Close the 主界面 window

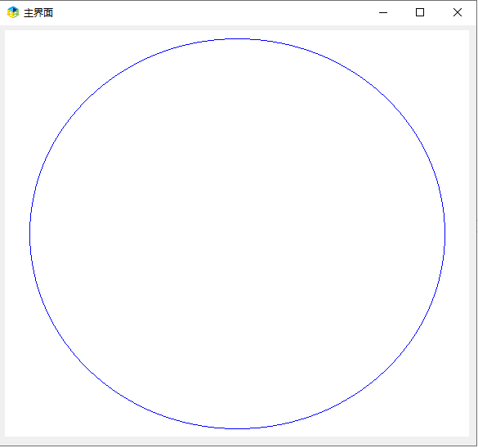point(458,12)
